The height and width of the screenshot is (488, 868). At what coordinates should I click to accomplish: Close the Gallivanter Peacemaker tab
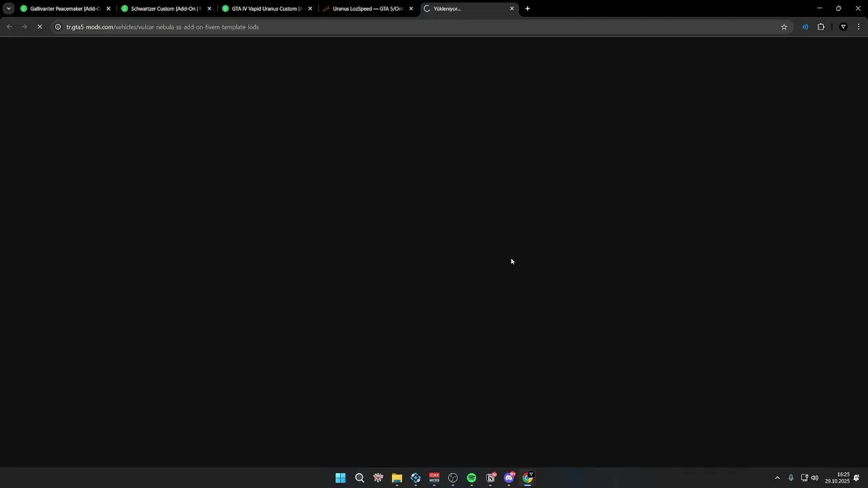[x=108, y=9]
